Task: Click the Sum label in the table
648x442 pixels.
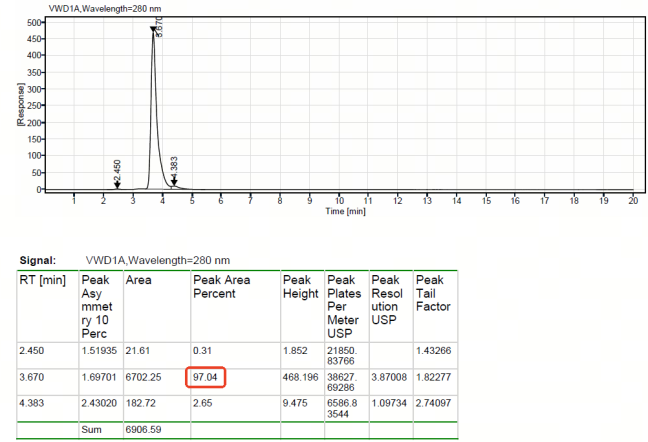Action: [91, 430]
